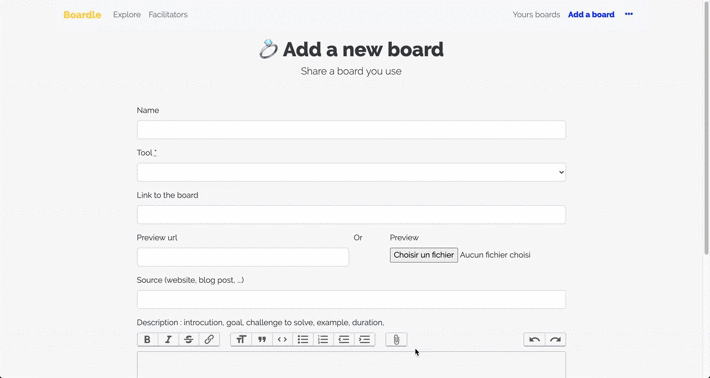Attach a file with paperclip icon
710x378 pixels.
coord(396,340)
